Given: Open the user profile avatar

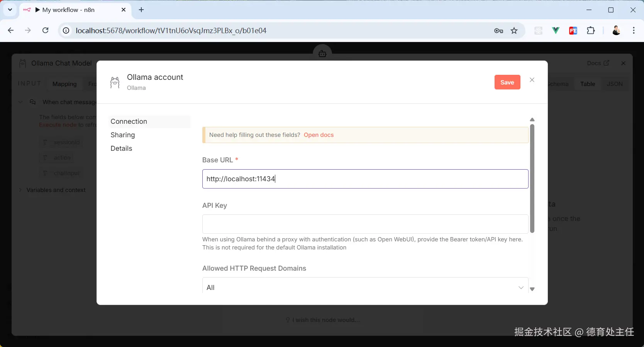Looking at the screenshot, I should pyautogui.click(x=616, y=30).
